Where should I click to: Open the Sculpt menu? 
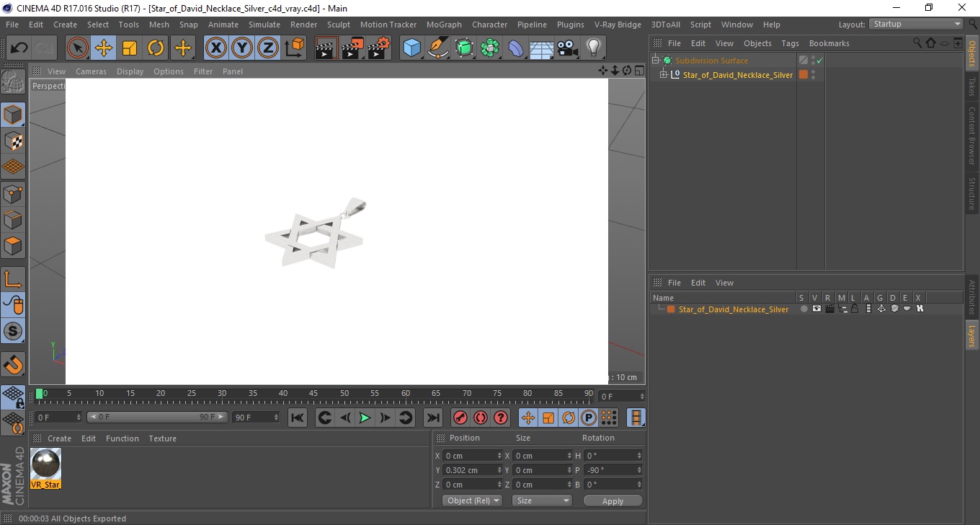pos(338,25)
